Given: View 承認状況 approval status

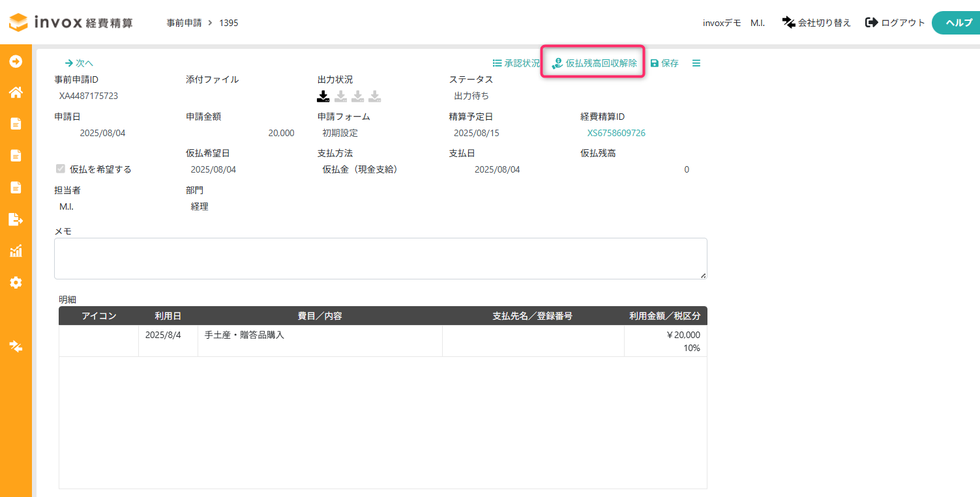Looking at the screenshot, I should pos(516,63).
